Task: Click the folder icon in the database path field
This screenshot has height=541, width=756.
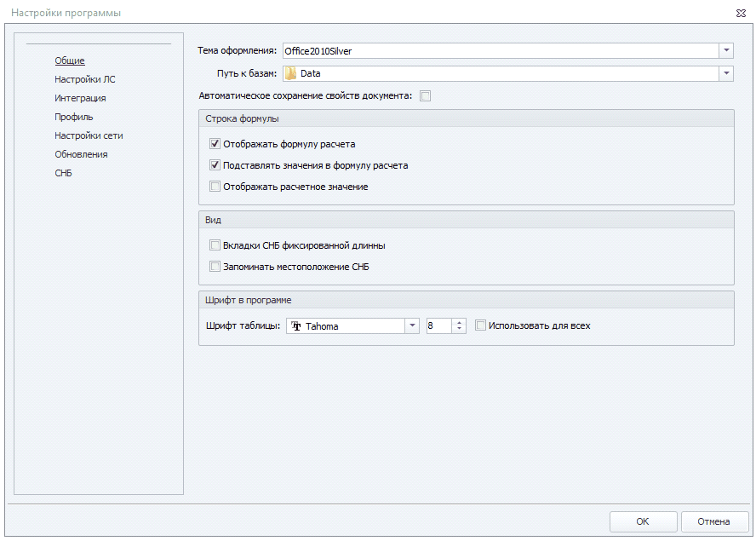Action: coord(291,73)
